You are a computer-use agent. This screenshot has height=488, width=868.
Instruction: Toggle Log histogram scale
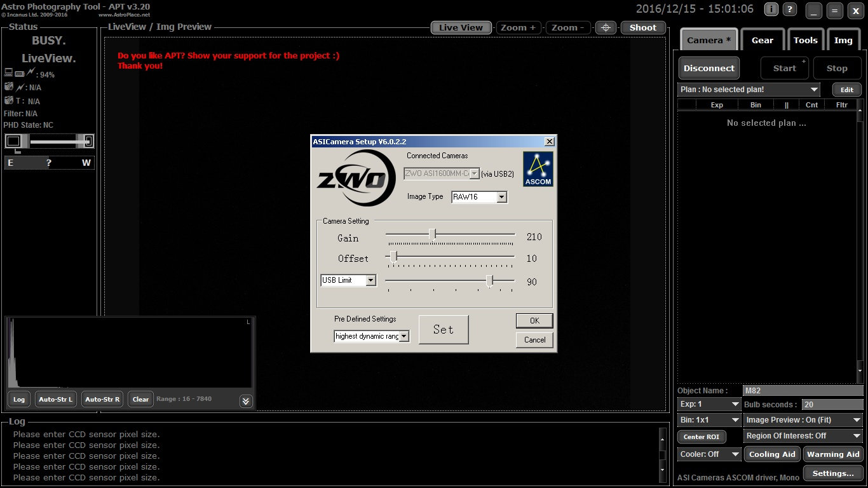click(19, 399)
